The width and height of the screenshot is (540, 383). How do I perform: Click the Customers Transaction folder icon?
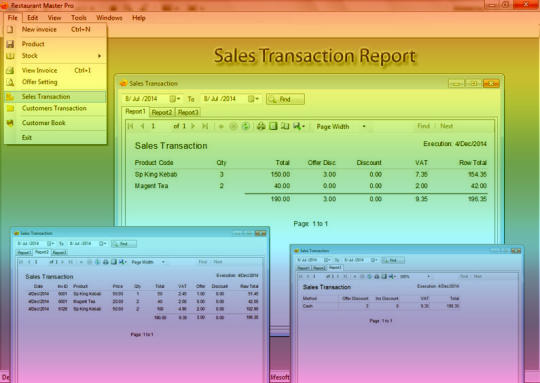coord(10,108)
